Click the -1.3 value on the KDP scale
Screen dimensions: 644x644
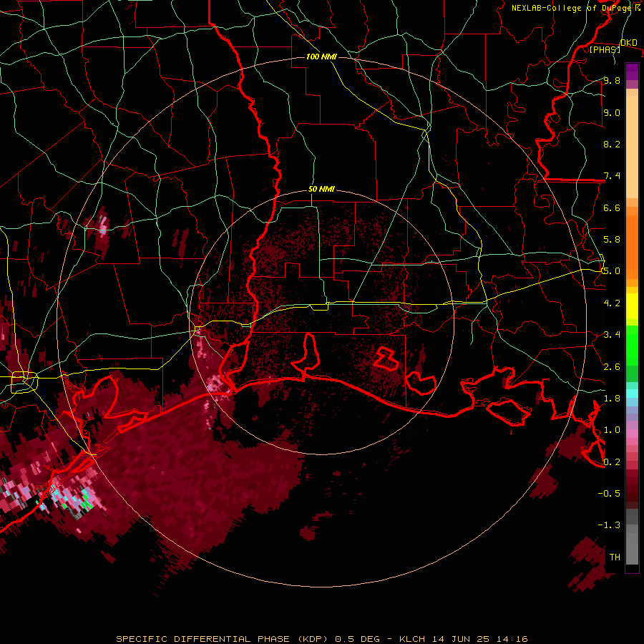tap(609, 525)
